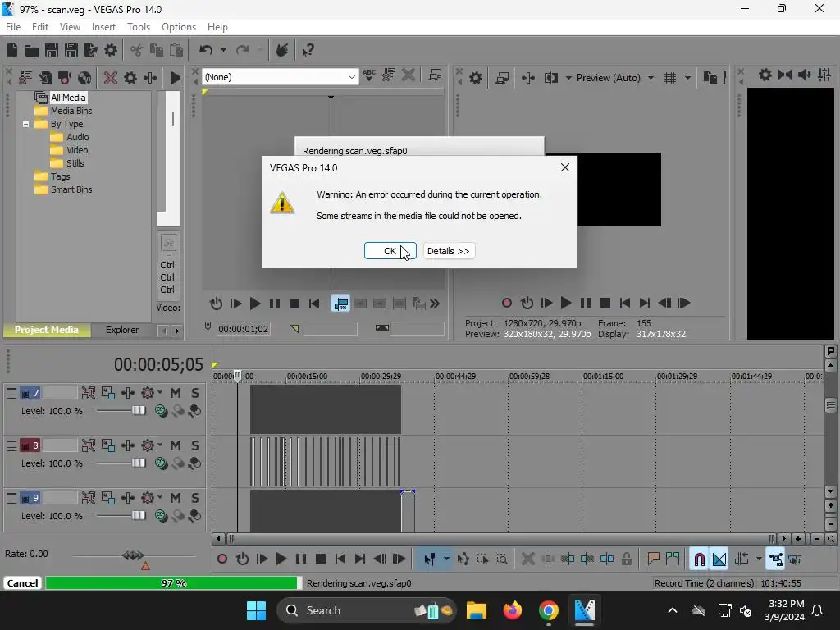Click track 7 Level slider handle
Image resolution: width=840 pixels, height=630 pixels.
(139, 410)
